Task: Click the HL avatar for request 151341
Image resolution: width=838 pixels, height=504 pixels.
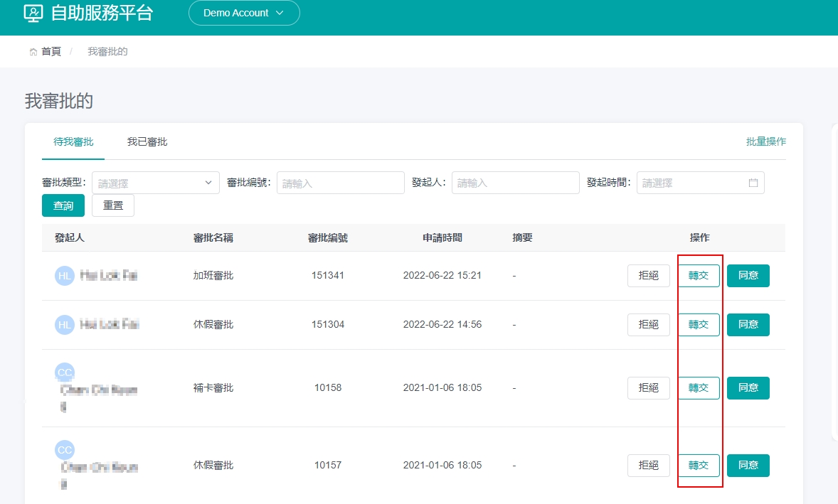Action: (x=65, y=276)
